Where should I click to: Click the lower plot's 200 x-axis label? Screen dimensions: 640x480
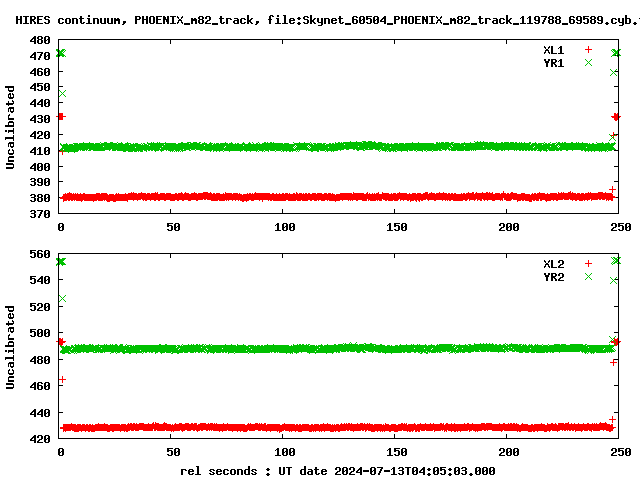(509, 452)
